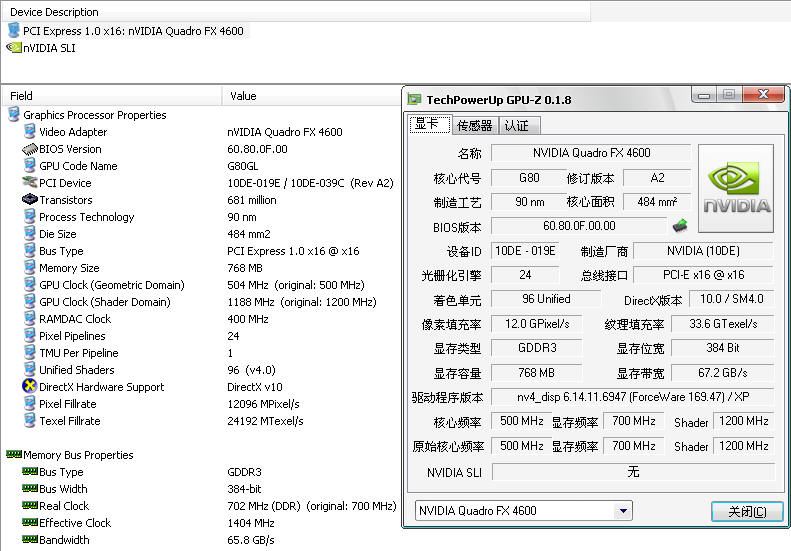Click the Memory Size row icon

coord(30,267)
